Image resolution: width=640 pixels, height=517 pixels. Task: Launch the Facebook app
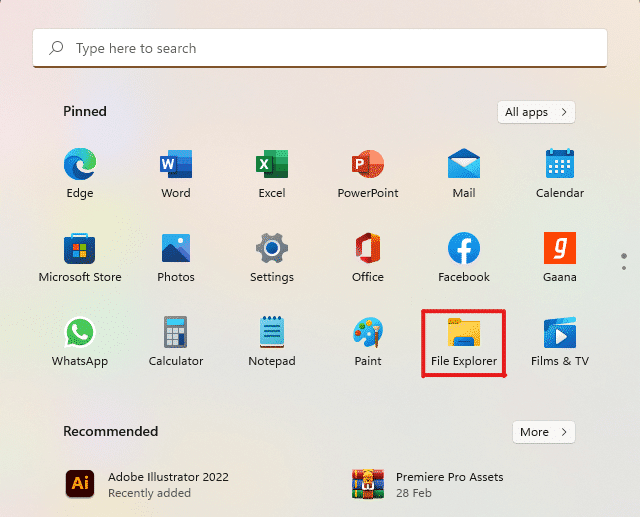point(464,257)
